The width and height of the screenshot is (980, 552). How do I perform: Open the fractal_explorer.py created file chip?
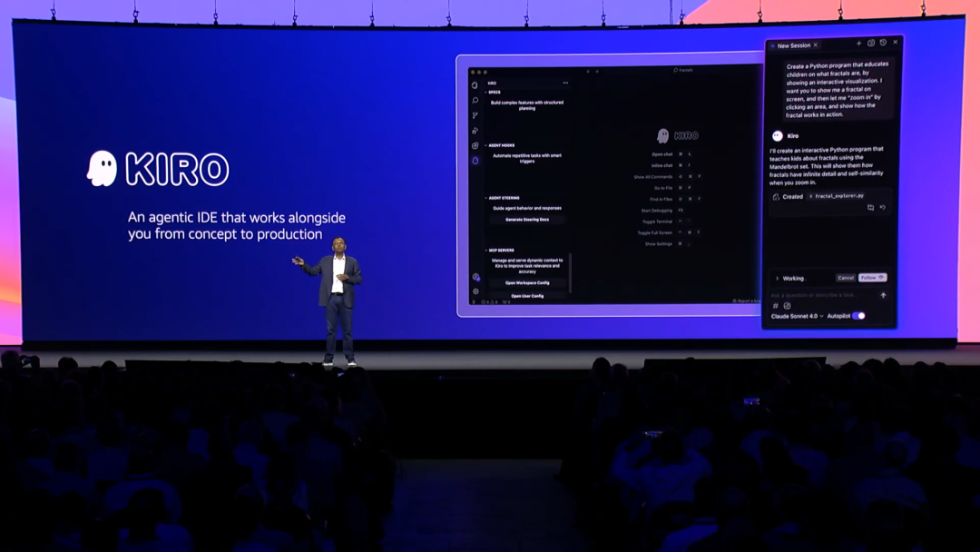point(837,196)
